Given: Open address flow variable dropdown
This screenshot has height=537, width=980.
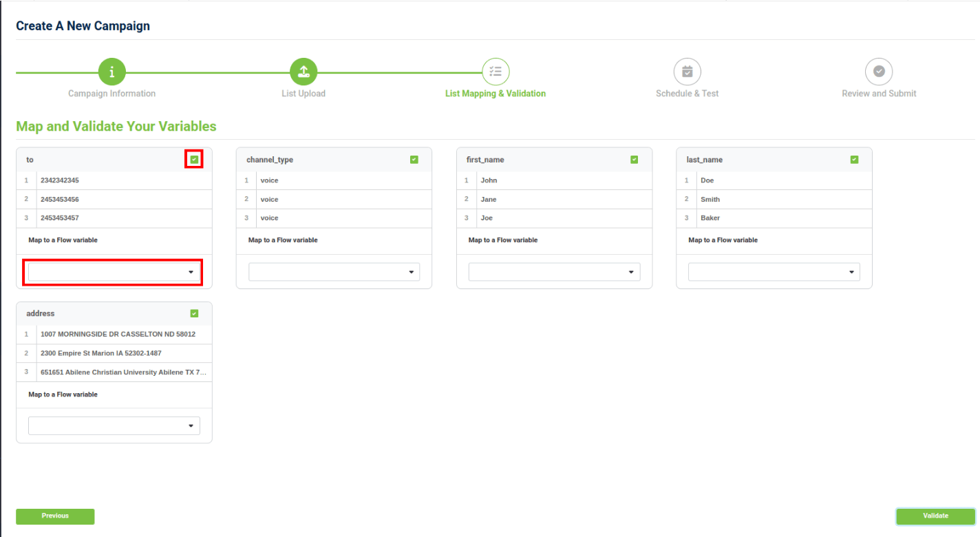Looking at the screenshot, I should coord(114,425).
